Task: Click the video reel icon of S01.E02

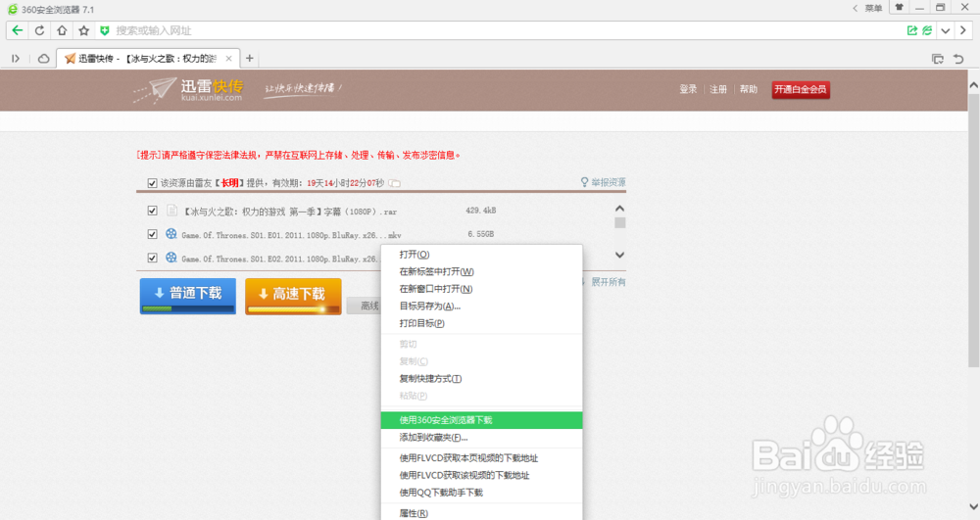Action: 171,258
